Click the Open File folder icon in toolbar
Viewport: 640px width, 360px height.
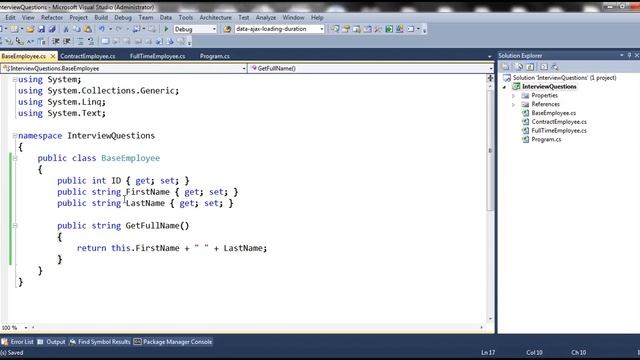click(30, 29)
